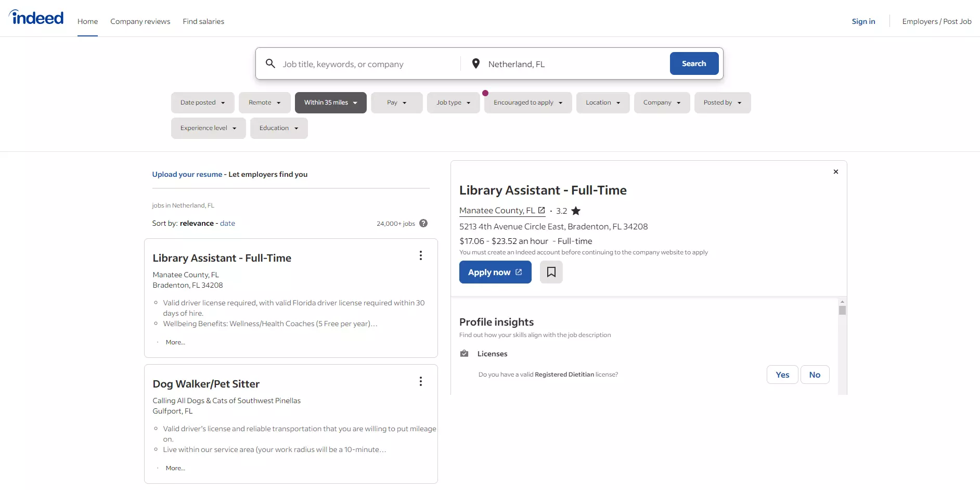This screenshot has height=490, width=980.
Task: Click external link icon beside Manatee County
Action: (x=541, y=210)
